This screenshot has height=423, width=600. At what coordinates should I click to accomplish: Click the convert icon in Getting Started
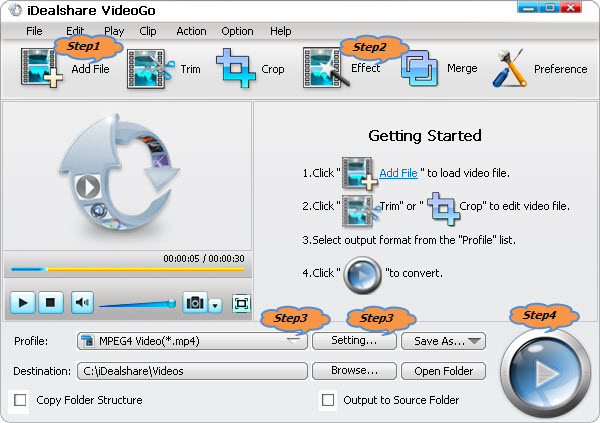click(x=362, y=275)
